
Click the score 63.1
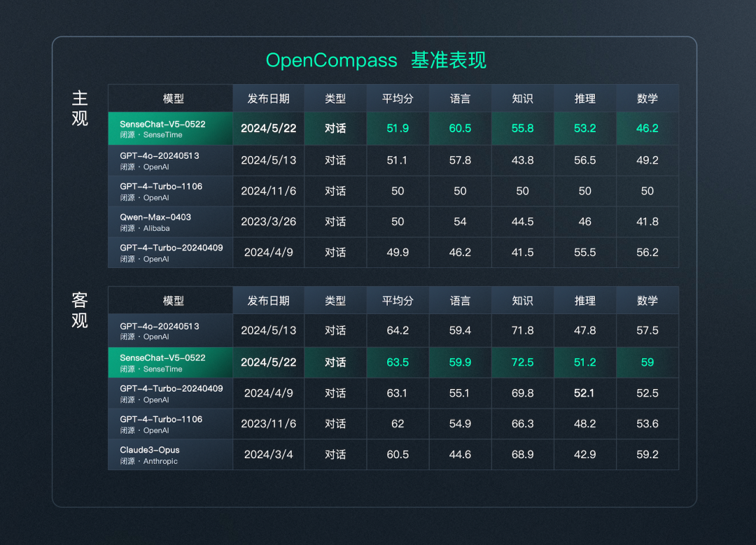pyautogui.click(x=397, y=393)
